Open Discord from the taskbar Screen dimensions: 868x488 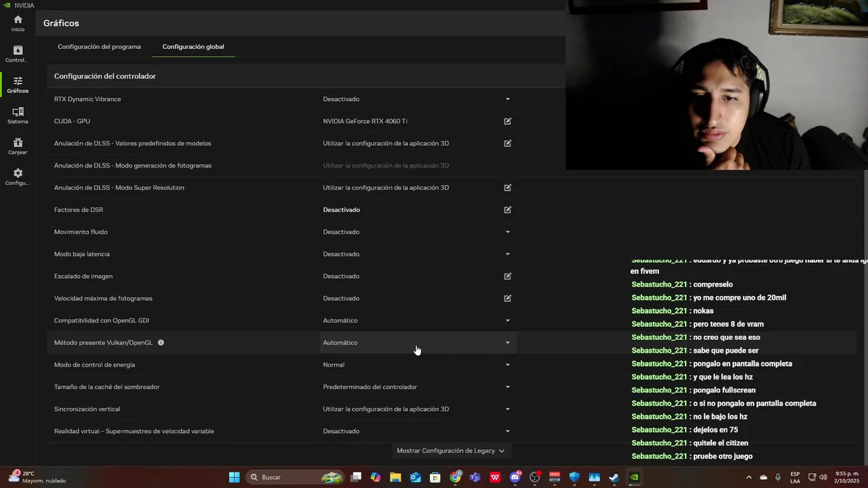pos(515,477)
